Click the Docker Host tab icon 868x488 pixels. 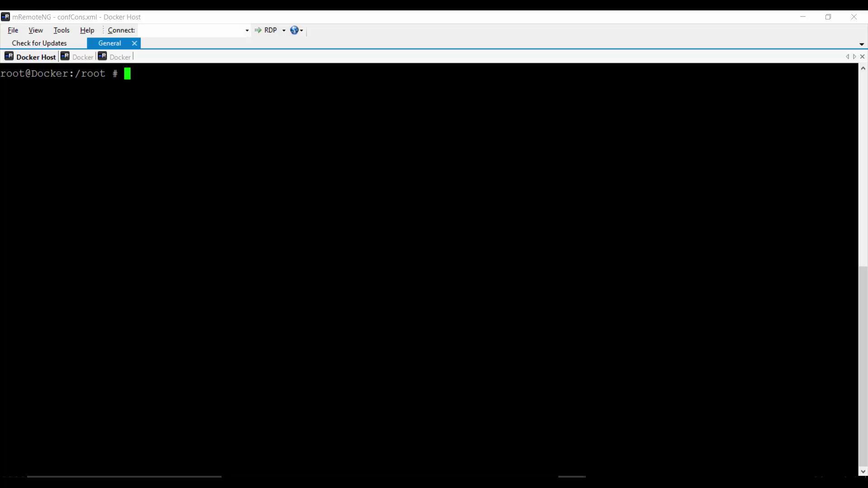coord(9,56)
